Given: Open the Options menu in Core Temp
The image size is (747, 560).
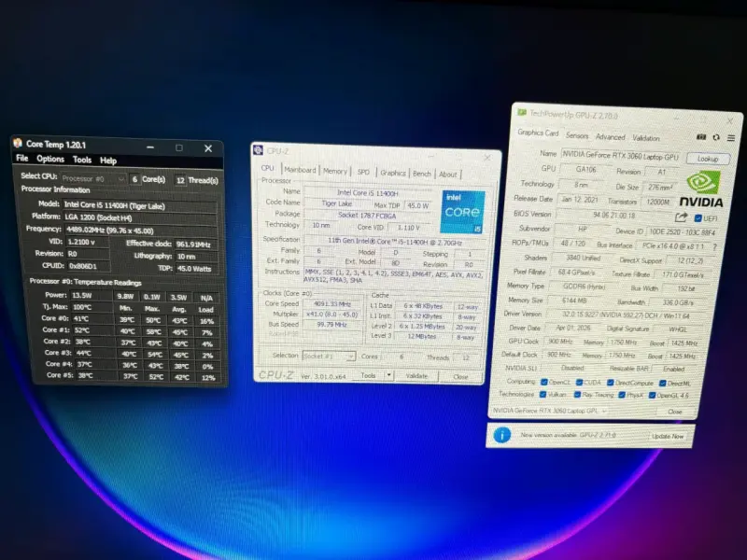Looking at the screenshot, I should coord(50,159).
